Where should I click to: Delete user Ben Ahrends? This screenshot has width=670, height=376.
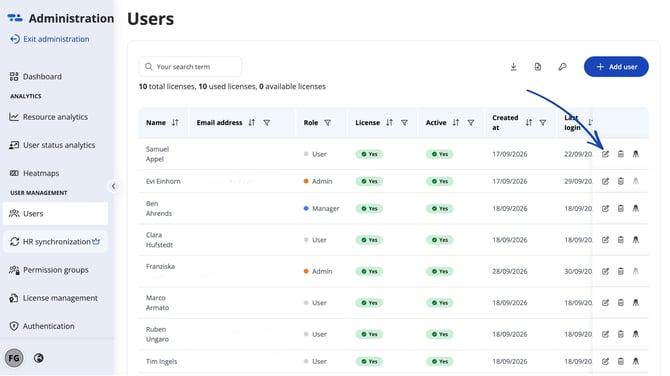click(620, 209)
